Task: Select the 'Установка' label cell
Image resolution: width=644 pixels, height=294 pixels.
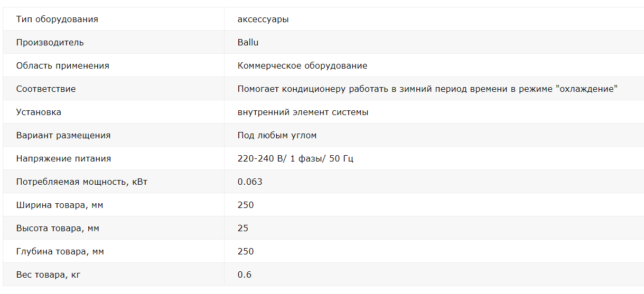Action: tap(39, 112)
